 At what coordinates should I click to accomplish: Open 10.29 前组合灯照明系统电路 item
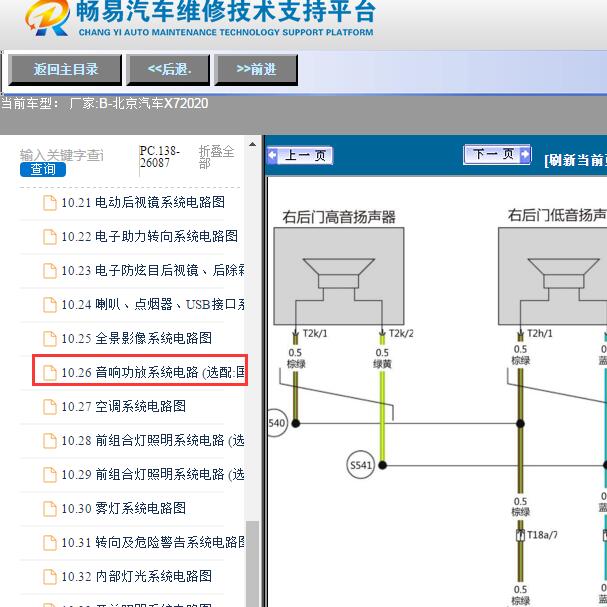[153, 475]
